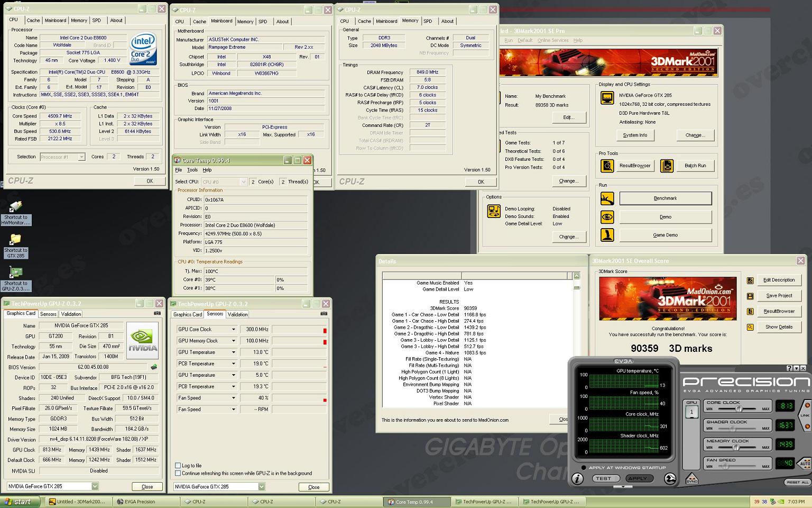Click the Edit Description icon in Overall Score
This screenshot has width=812, height=508.
750,280
